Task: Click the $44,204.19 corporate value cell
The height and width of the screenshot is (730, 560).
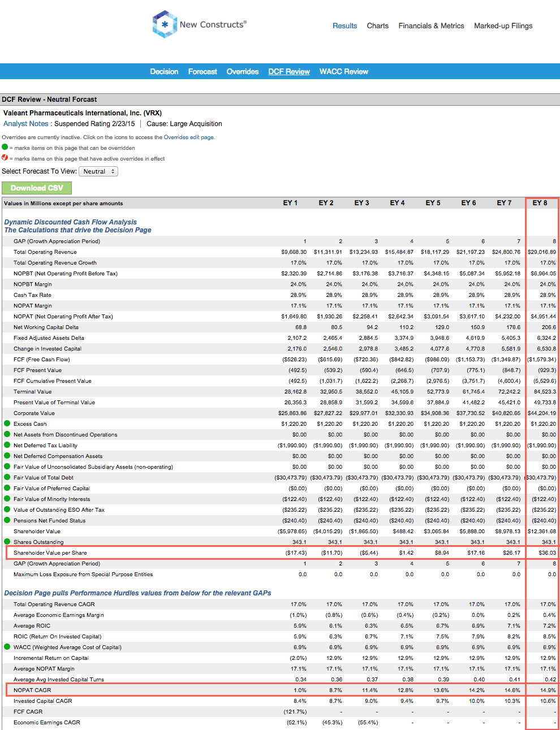Action: pyautogui.click(x=542, y=413)
